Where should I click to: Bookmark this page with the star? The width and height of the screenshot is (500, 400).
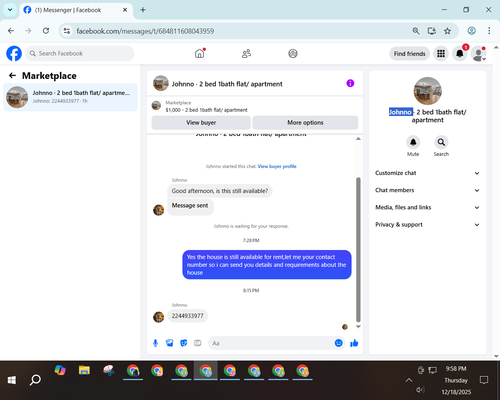tap(447, 31)
